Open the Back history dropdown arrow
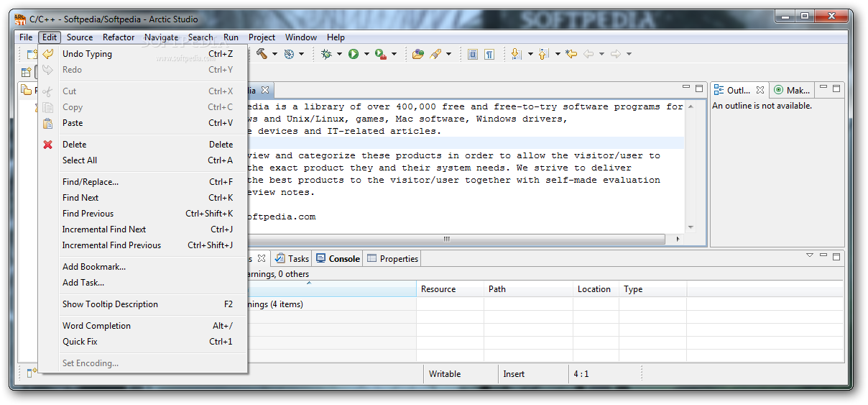Image resolution: width=868 pixels, height=405 pixels. click(x=601, y=54)
